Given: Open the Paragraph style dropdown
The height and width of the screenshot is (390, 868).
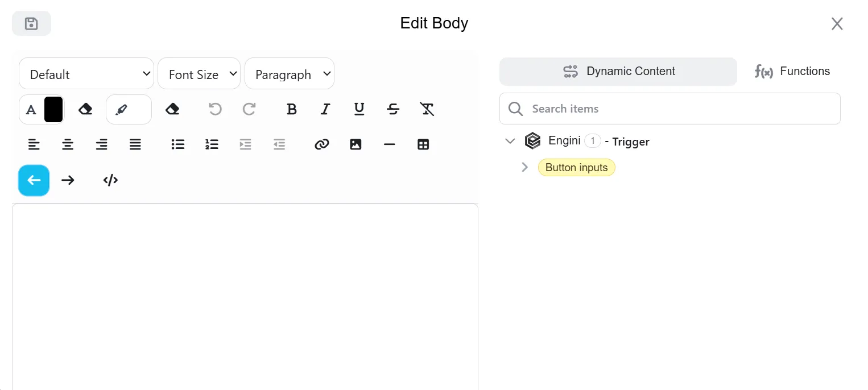Looking at the screenshot, I should pyautogui.click(x=290, y=73).
